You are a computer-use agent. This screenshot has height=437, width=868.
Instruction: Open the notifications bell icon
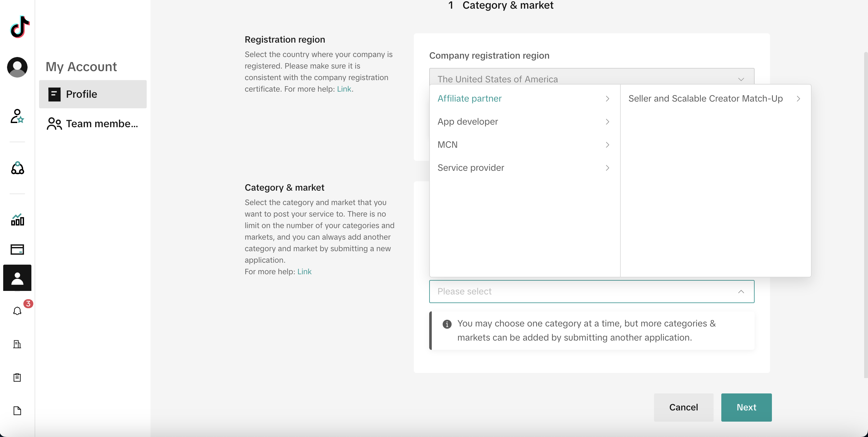pyautogui.click(x=17, y=311)
